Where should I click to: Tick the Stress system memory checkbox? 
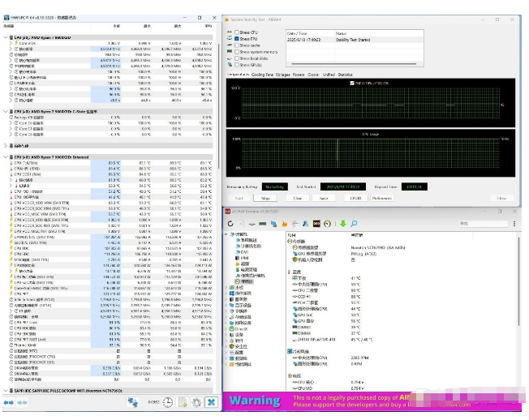(235, 52)
